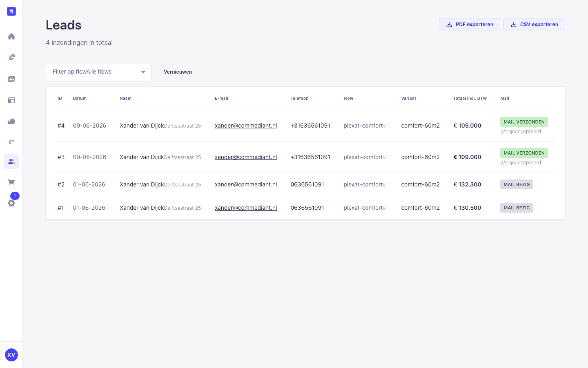588x368 pixels.
Task: Open the cloud icon in sidebar
Action: [11, 121]
